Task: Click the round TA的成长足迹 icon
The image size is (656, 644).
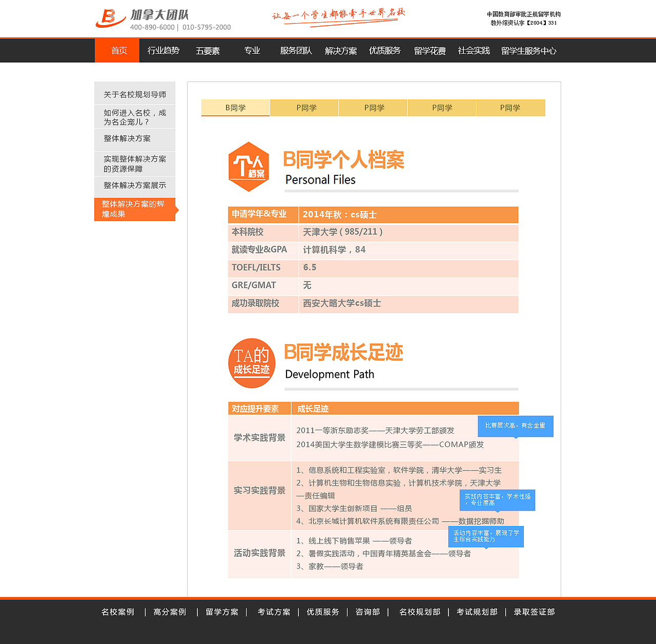Action: [252, 363]
